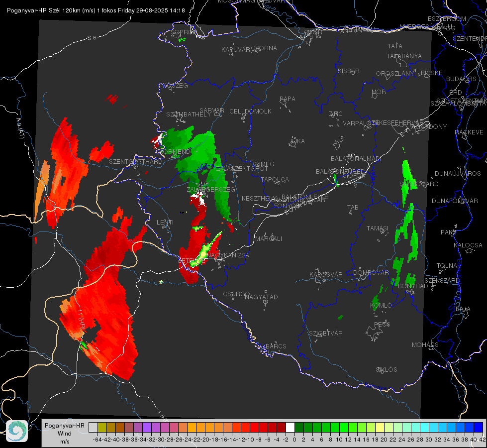Click the KALOCSA city label
This screenshot has height=448, width=487.
[468, 245]
